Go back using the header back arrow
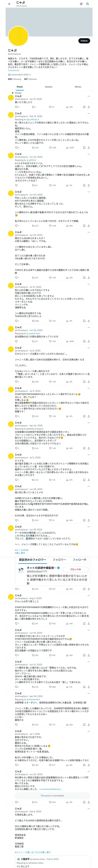The image size is (98, 868). [9, 4]
